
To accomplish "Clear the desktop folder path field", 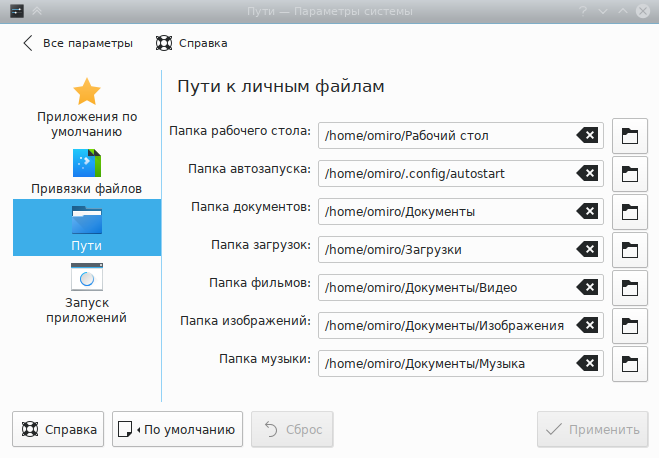I will [589, 136].
